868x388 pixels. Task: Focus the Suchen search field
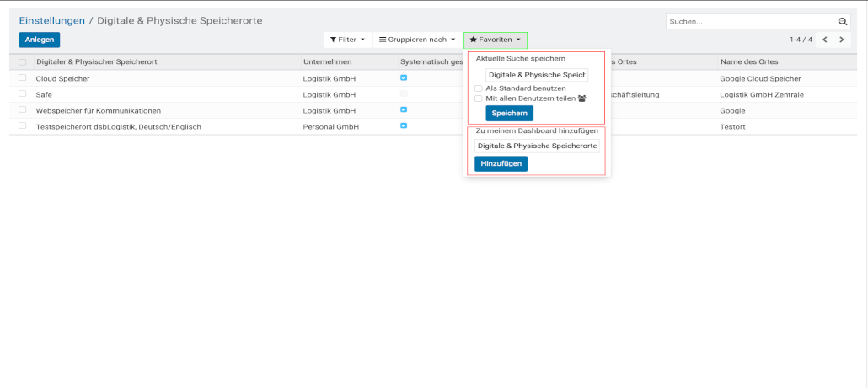pyautogui.click(x=750, y=22)
